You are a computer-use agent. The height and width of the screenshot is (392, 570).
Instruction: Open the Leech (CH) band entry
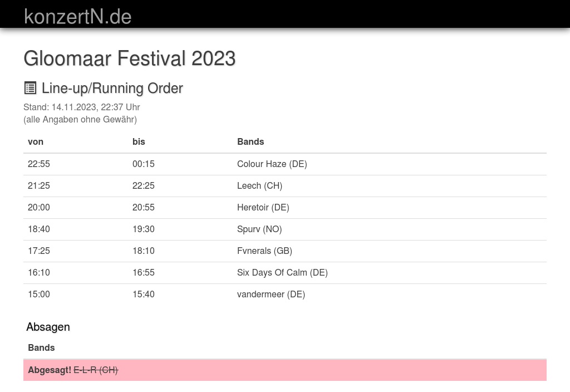[259, 186]
